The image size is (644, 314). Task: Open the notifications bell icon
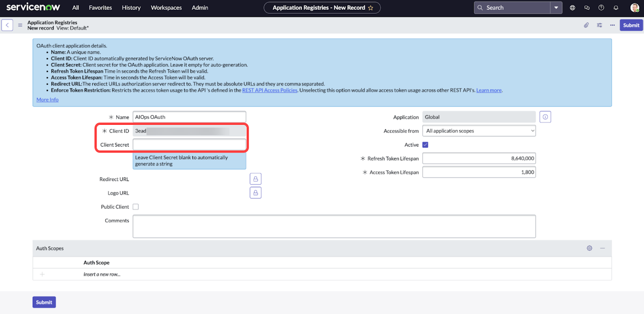click(616, 8)
